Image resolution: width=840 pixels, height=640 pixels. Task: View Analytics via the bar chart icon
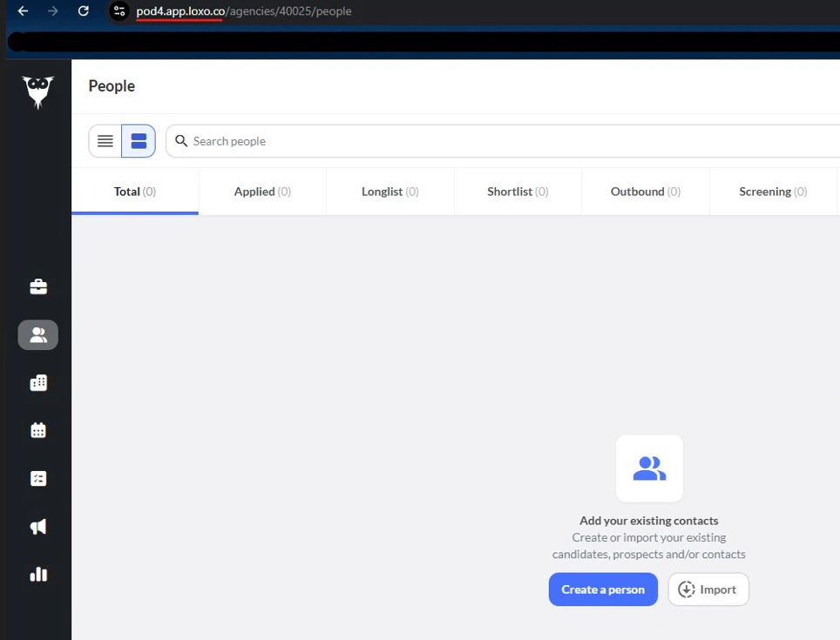coord(37,574)
